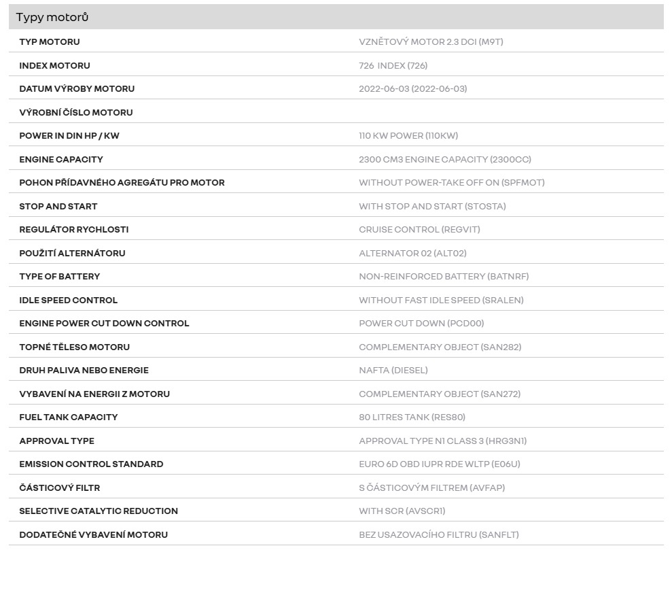The image size is (672, 616).
Task: Click the engine production date value 2022-06-03
Action: (x=412, y=88)
